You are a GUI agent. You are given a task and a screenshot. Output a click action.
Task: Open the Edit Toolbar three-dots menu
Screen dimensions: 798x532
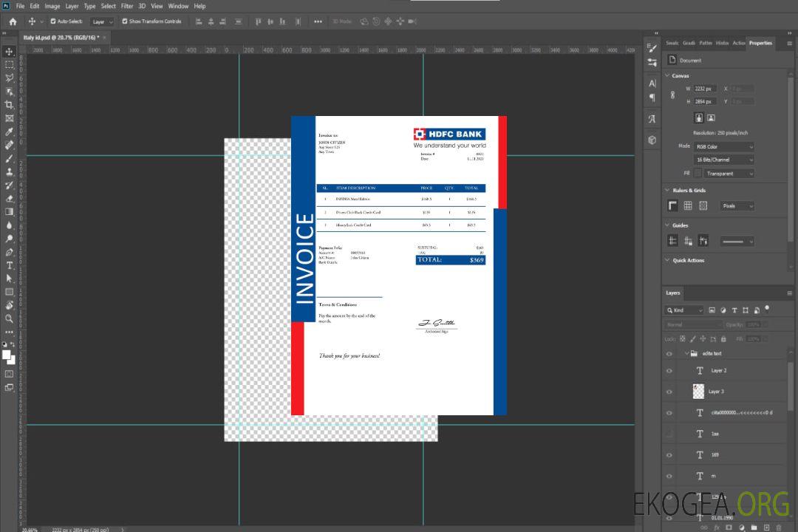pos(9,332)
